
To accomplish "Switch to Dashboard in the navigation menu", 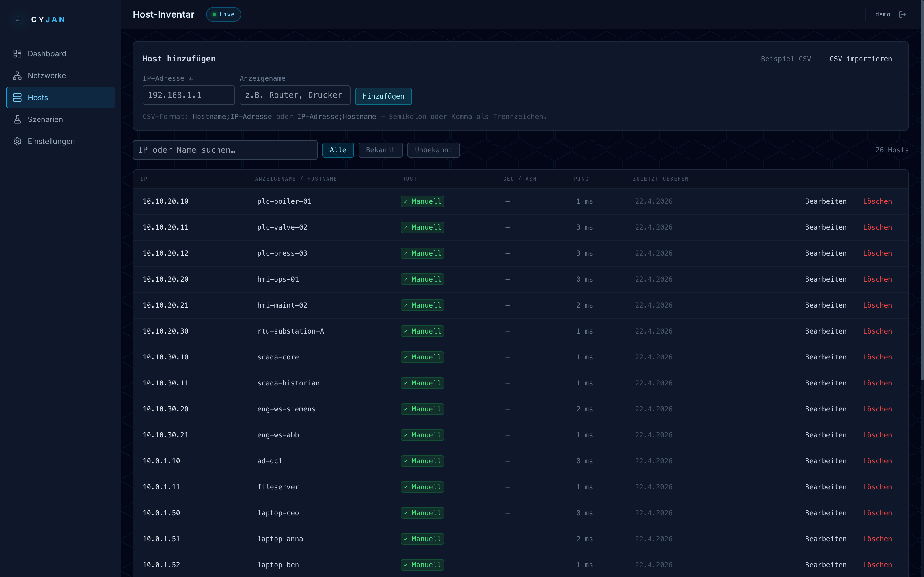I will pyautogui.click(x=46, y=53).
